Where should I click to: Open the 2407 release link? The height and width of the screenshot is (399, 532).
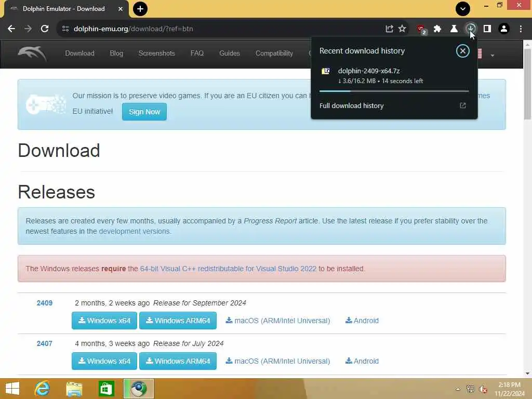[x=45, y=344]
